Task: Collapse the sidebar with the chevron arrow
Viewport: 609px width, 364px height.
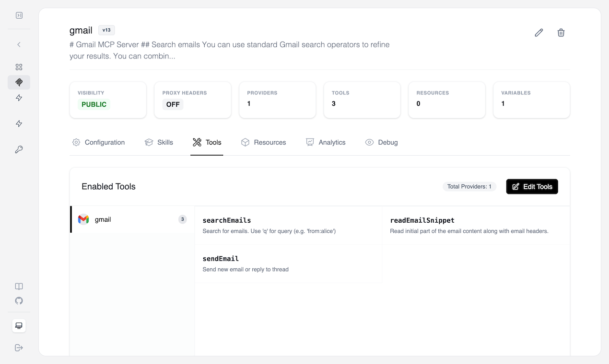Action: point(19,44)
